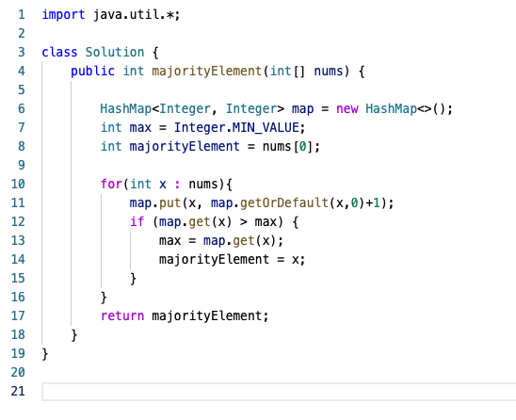Click the 'nums' parameter on line 4

[328, 71]
